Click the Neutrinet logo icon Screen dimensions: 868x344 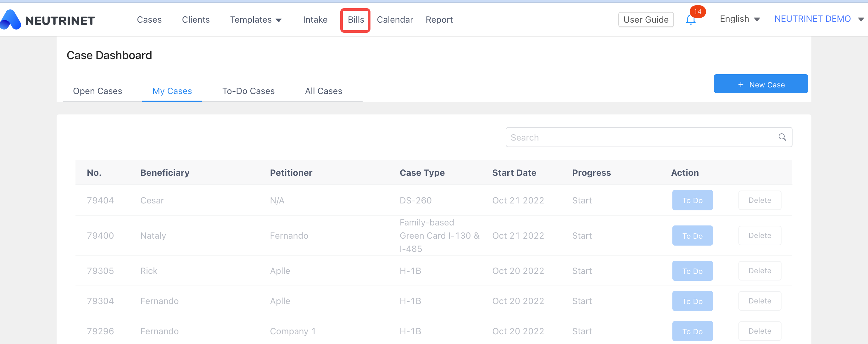click(x=10, y=19)
